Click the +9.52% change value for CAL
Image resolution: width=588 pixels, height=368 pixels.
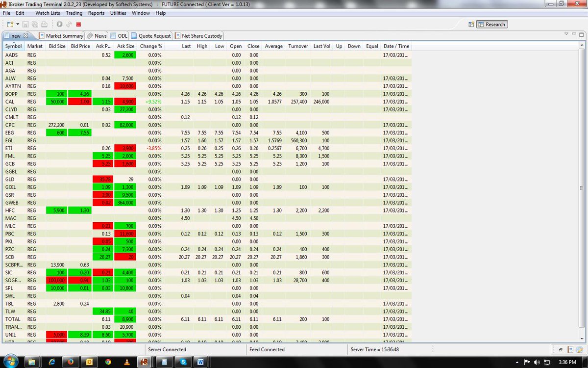tap(153, 102)
